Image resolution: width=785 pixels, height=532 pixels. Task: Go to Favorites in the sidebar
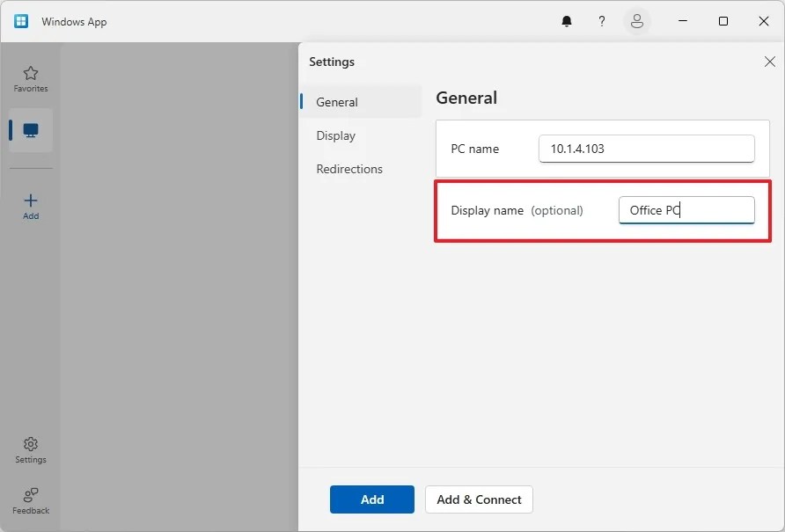tap(31, 79)
